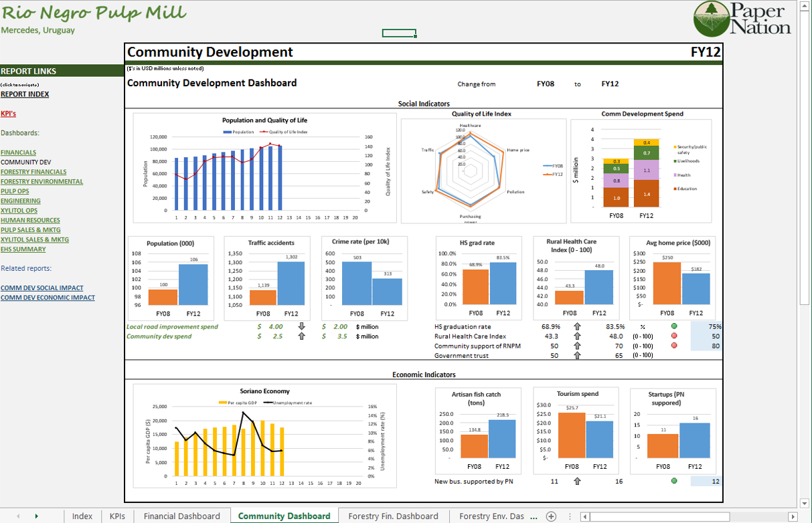The image size is (812, 523).
Task: Select the HS grad rate chart
Action: coord(479,278)
